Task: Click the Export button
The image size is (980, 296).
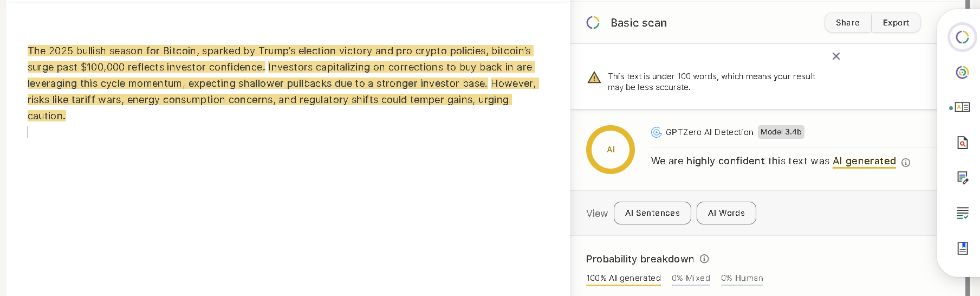Action: pos(896,23)
